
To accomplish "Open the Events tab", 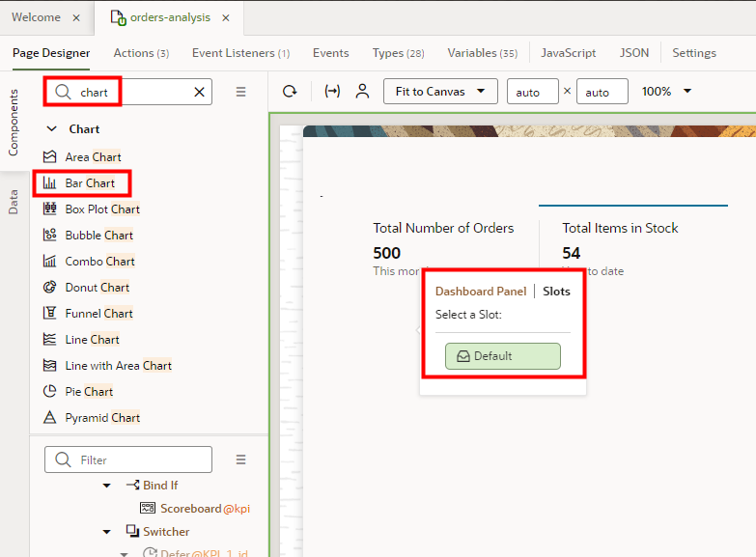I will click(331, 52).
